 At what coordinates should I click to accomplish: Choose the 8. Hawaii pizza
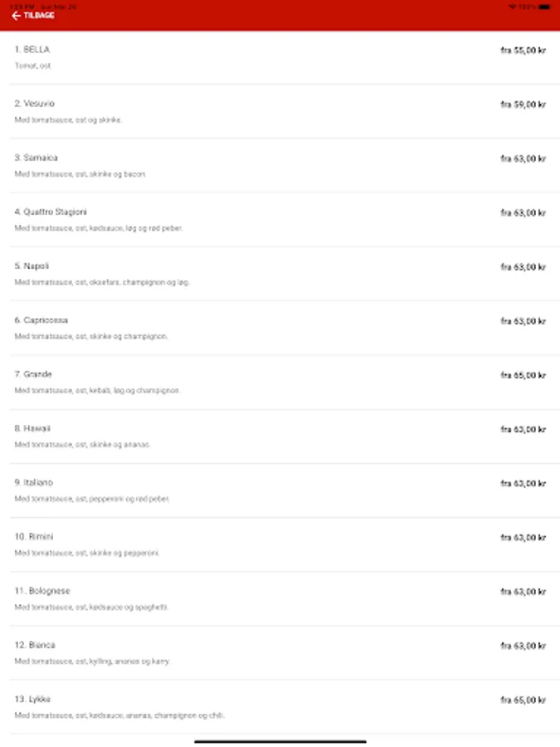click(x=280, y=437)
